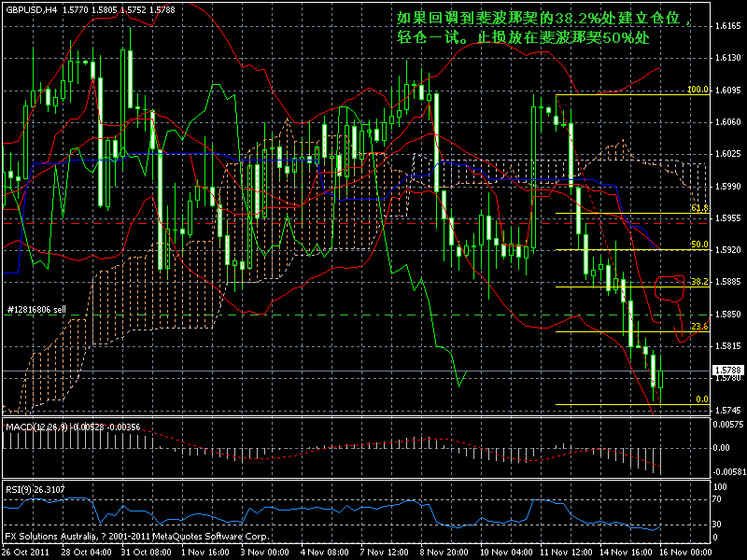Click the '16 Nov 00:00' time axis label
Image resolution: width=747 pixels, height=560 pixels.
pyautogui.click(x=685, y=553)
